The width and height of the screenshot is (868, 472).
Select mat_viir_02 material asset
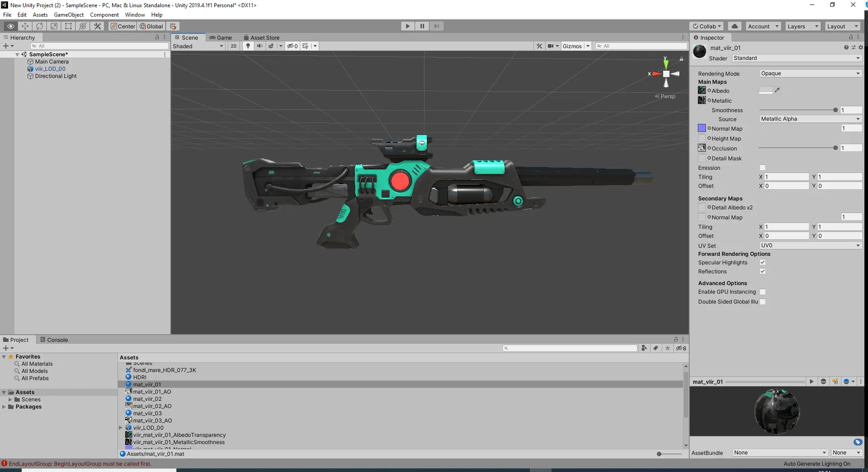147,399
